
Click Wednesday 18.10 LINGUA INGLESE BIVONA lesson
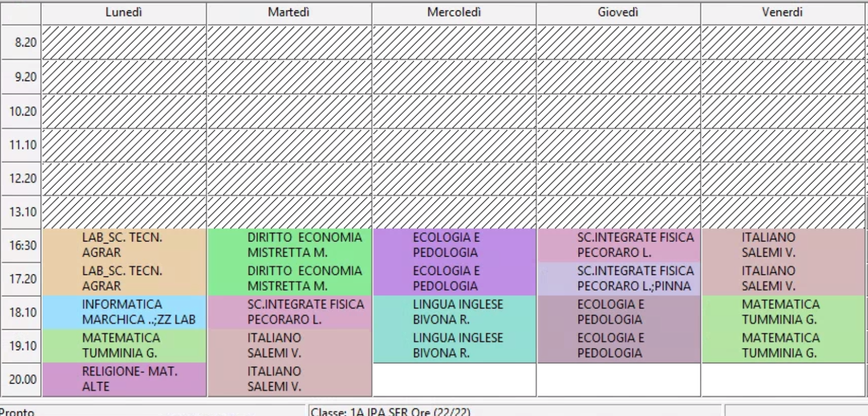click(454, 313)
